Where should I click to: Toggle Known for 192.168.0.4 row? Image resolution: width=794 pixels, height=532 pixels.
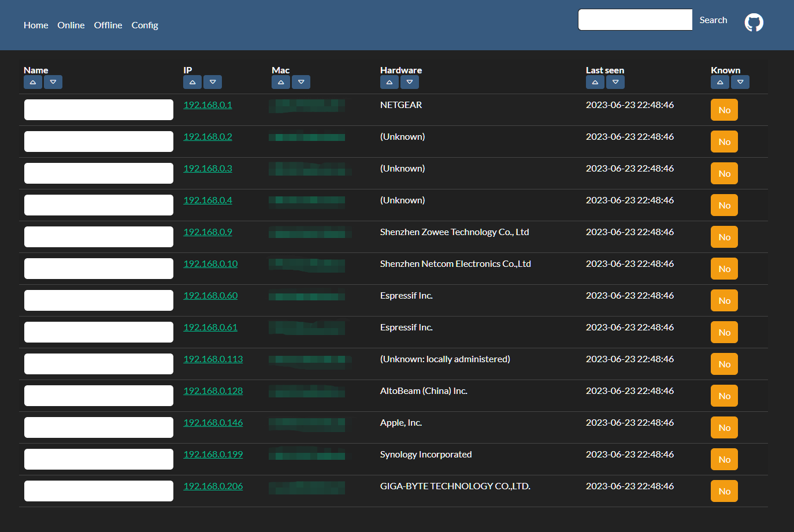click(724, 205)
